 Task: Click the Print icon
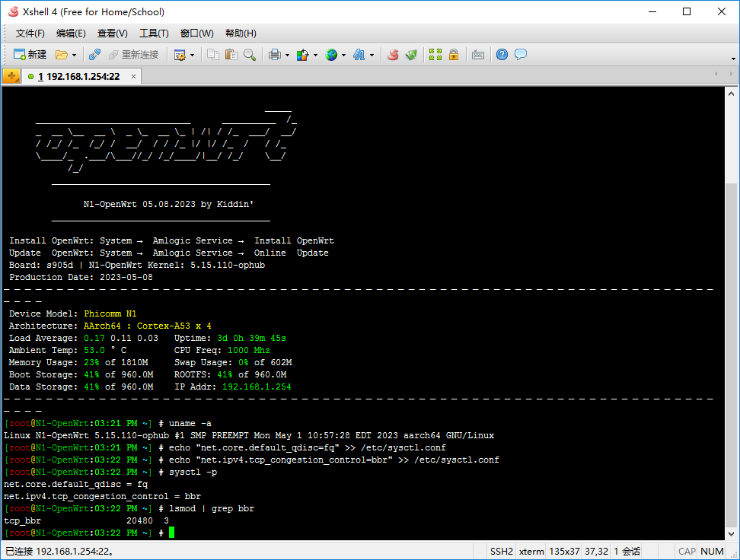[275, 55]
